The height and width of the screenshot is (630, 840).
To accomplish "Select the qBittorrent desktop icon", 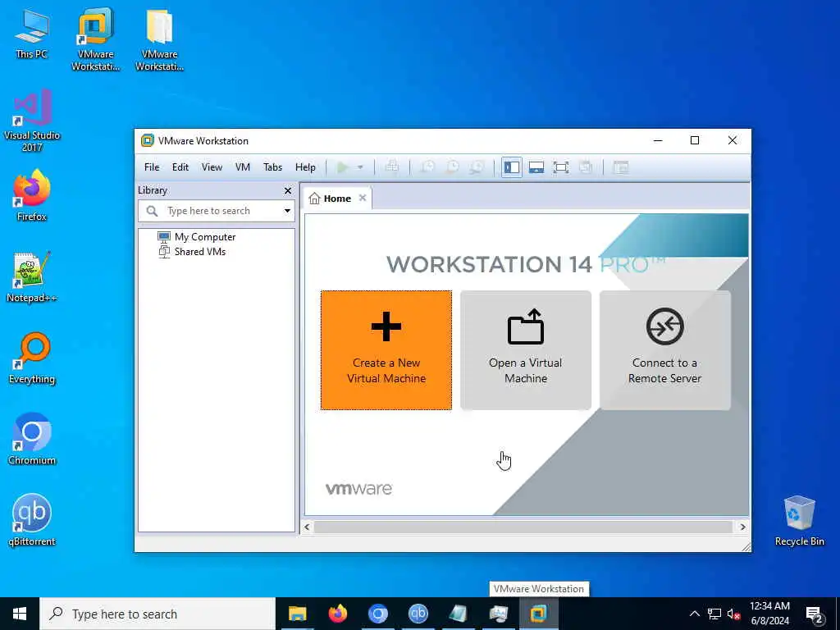I will 32,521.
